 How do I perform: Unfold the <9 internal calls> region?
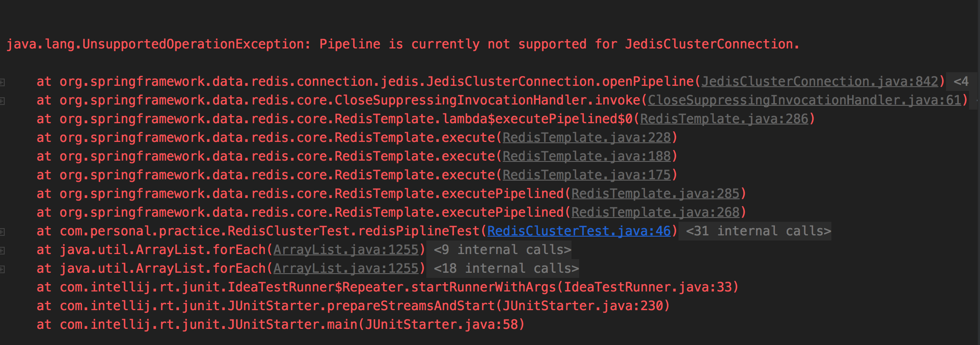coord(502,250)
